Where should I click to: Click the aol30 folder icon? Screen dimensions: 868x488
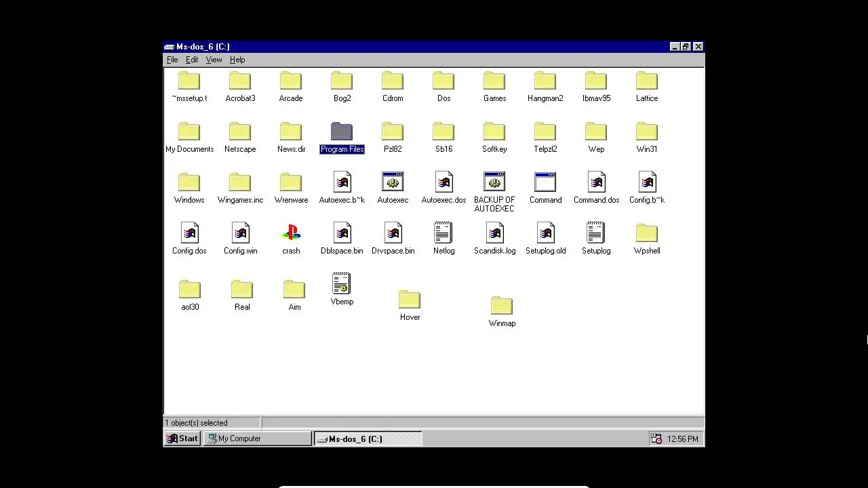(x=190, y=289)
